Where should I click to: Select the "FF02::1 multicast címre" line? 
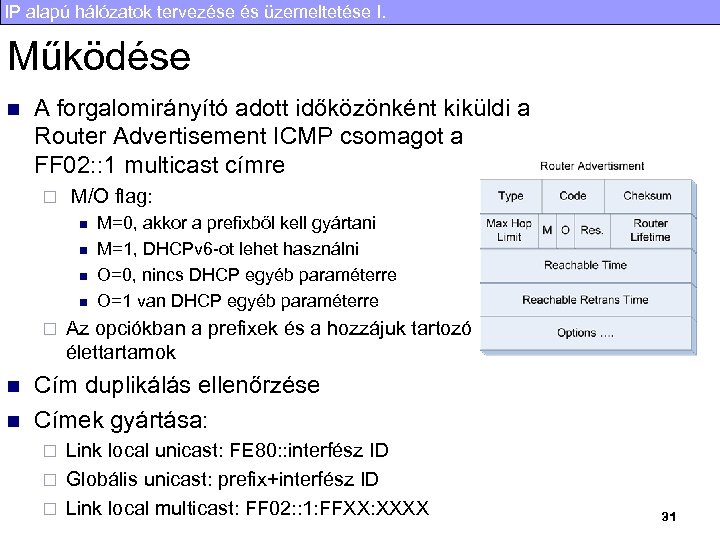pos(159,165)
